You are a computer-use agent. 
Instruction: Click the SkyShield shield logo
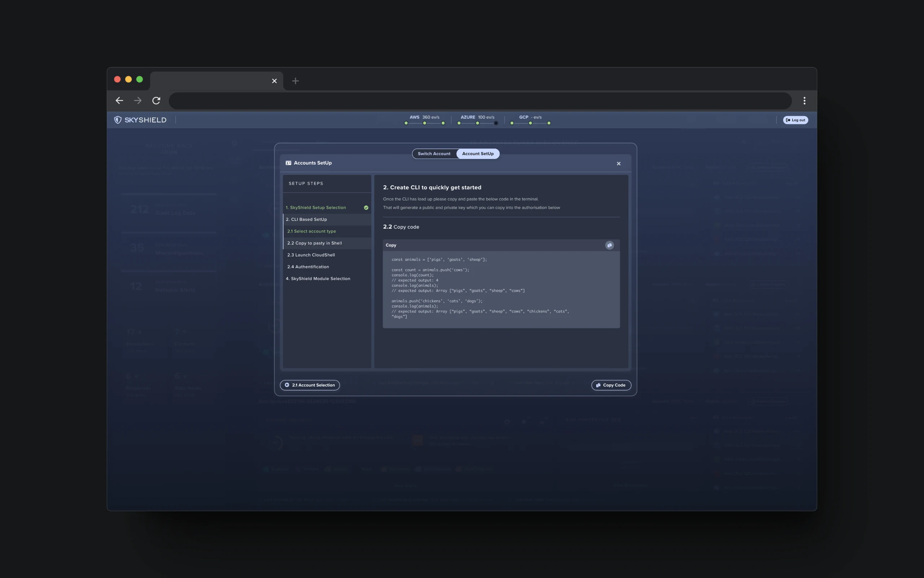[x=118, y=120]
